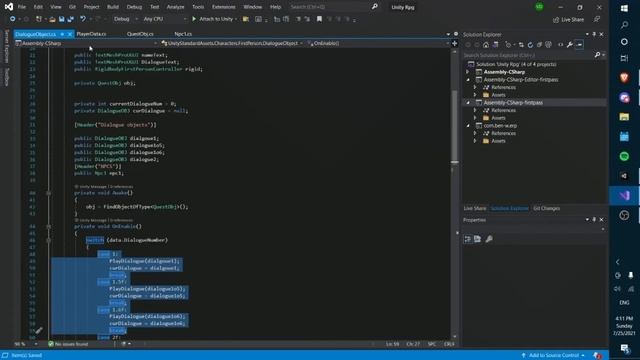Viewport: 640px width, 360px height.
Task: Open the Analyze menu
Action: [176, 7]
